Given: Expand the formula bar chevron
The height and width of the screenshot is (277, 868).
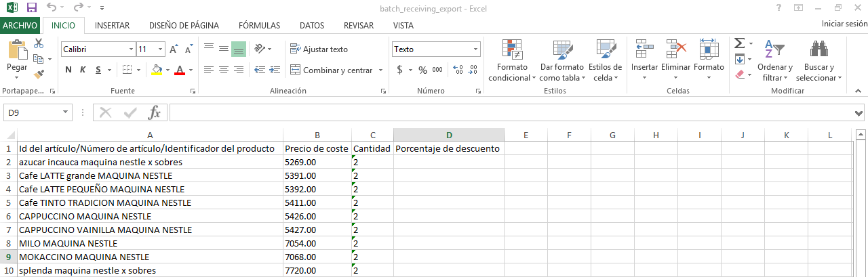Looking at the screenshot, I should click(x=859, y=112).
